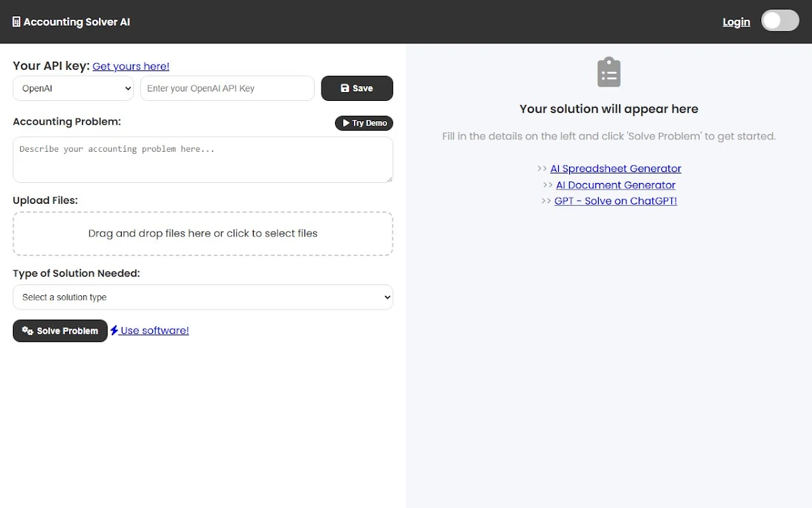
Task: Click the 'Accounting Problem:' label
Action: pos(67,122)
